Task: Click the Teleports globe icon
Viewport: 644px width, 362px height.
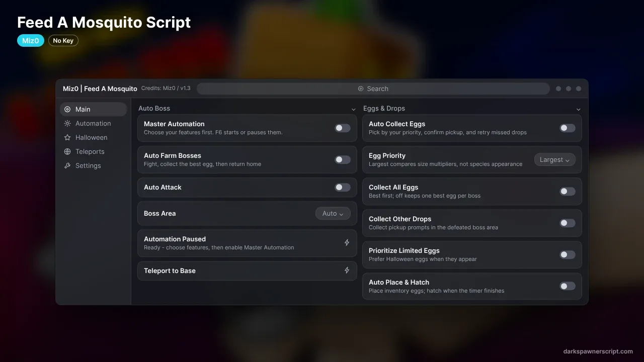Action: [67, 151]
